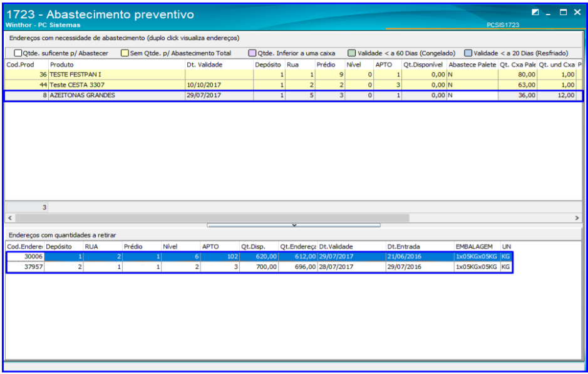Click the upper grid's Nível column header

click(x=359, y=65)
